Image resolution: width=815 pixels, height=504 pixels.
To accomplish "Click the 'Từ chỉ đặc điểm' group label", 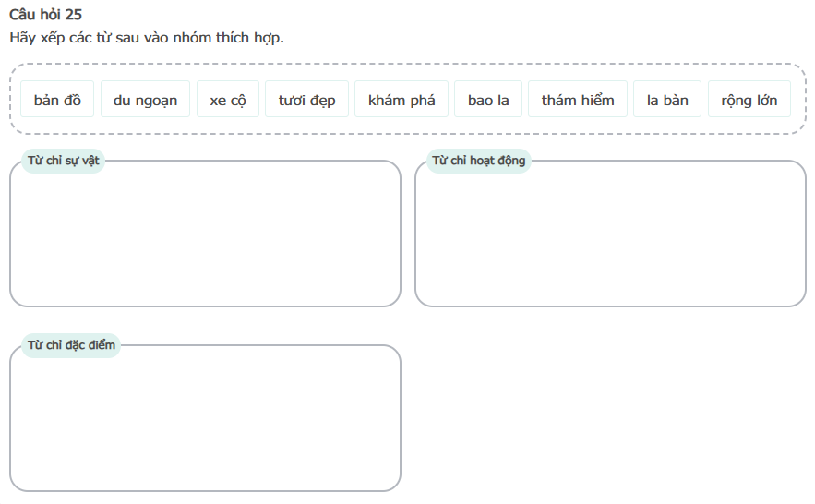I will click(x=71, y=345).
